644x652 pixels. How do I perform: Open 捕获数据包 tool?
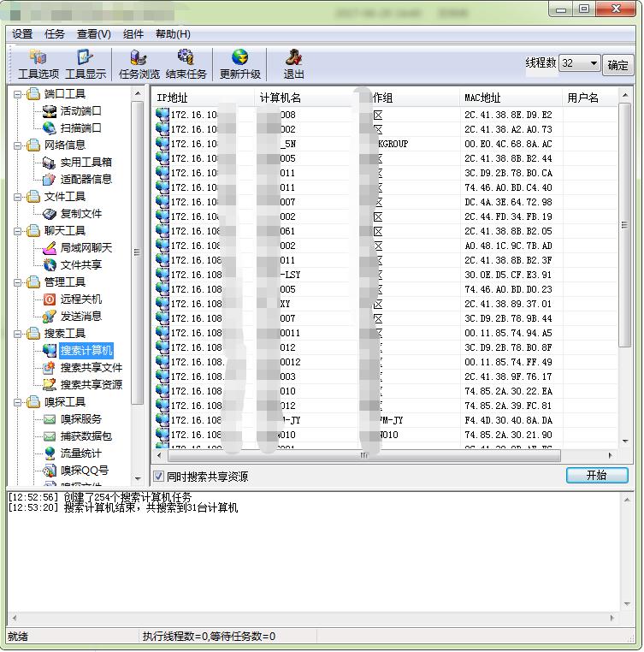coord(86,436)
